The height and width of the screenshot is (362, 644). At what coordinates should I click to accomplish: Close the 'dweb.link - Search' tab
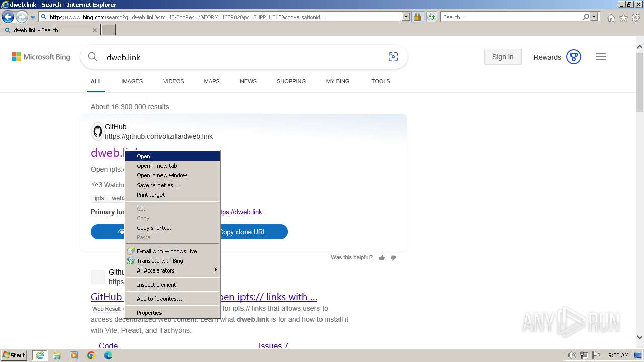click(95, 30)
